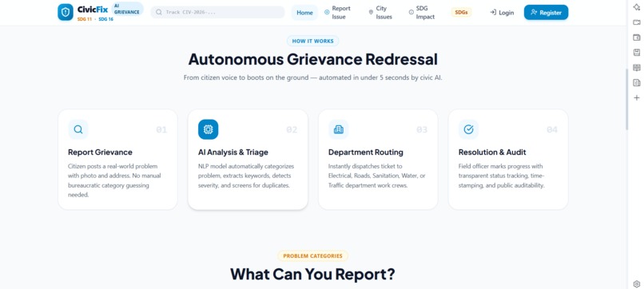
Task: Open the browser sidebar save-disk icon
Action: [637, 53]
